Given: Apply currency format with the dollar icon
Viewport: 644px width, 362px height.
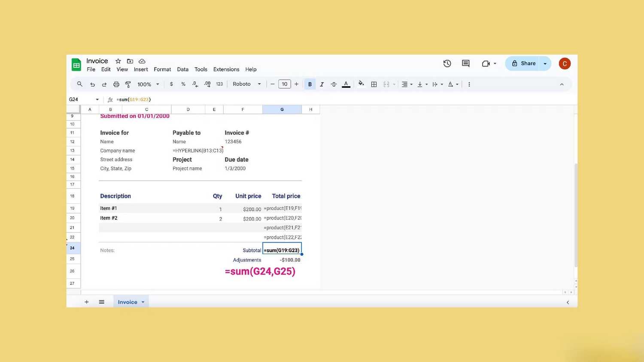Looking at the screenshot, I should [x=171, y=84].
